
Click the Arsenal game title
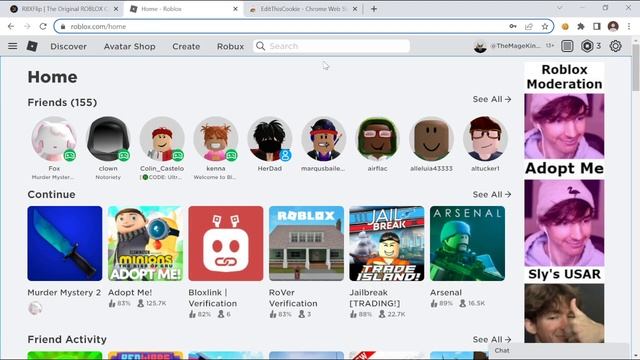click(x=446, y=293)
